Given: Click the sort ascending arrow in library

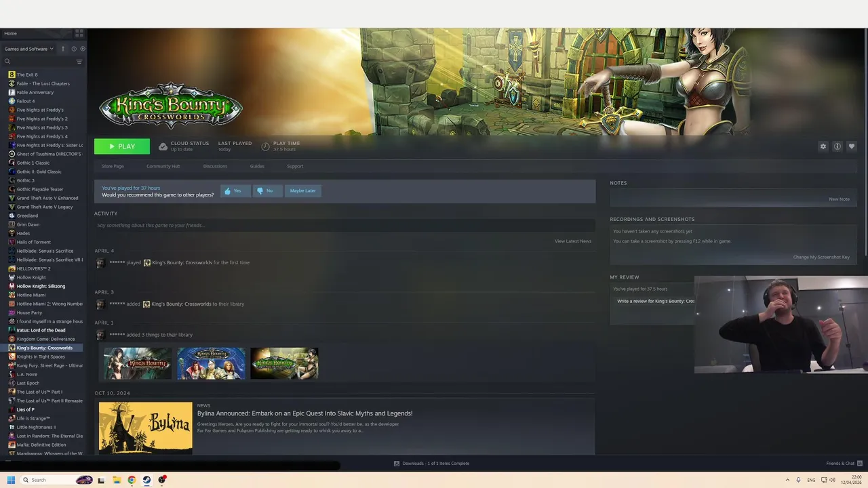Looking at the screenshot, I should (x=63, y=49).
